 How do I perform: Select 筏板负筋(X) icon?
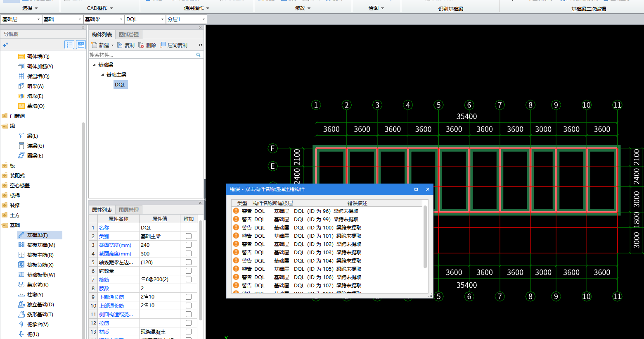click(21, 265)
